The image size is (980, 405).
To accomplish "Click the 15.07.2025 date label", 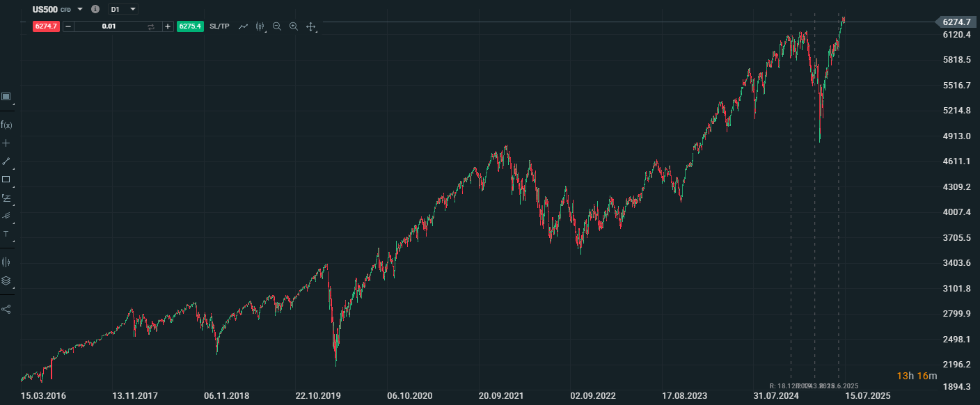I will (867, 396).
